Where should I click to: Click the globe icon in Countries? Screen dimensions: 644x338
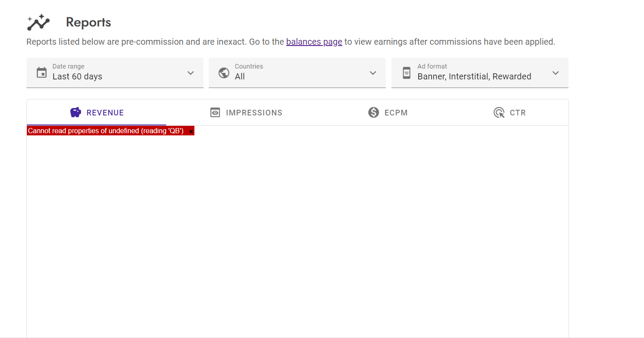click(x=224, y=72)
